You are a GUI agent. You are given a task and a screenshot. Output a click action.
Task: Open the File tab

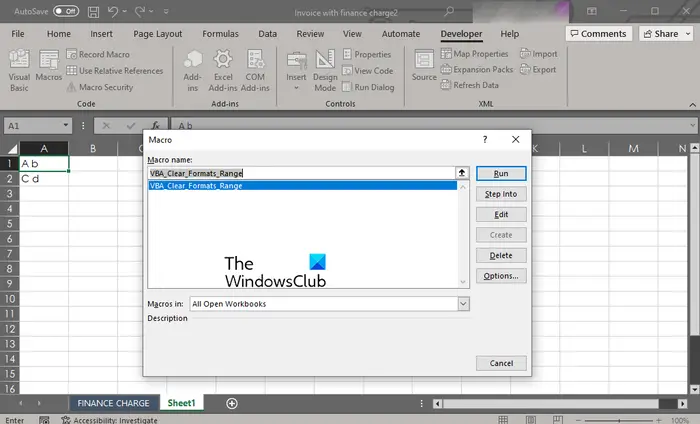(x=18, y=34)
